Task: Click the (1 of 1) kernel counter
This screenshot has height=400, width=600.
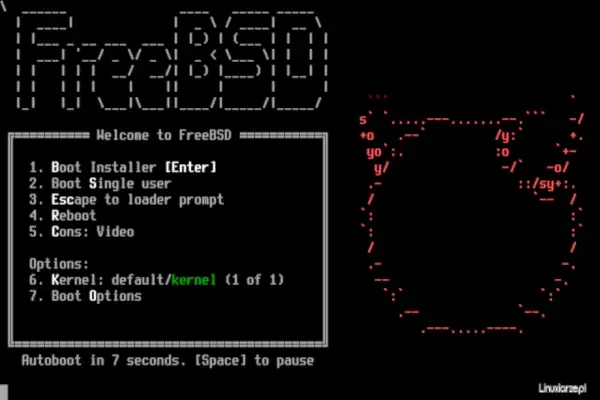Action: (x=254, y=280)
